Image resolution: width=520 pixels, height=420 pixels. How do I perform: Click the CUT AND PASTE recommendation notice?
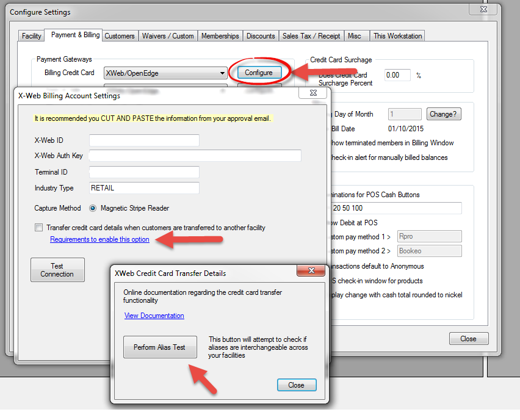(x=153, y=118)
